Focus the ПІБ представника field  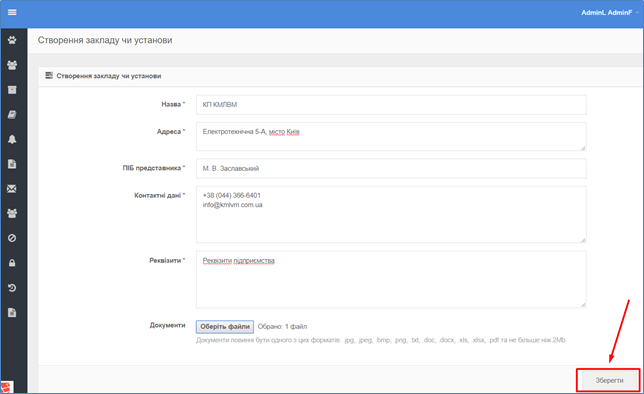tap(391, 168)
